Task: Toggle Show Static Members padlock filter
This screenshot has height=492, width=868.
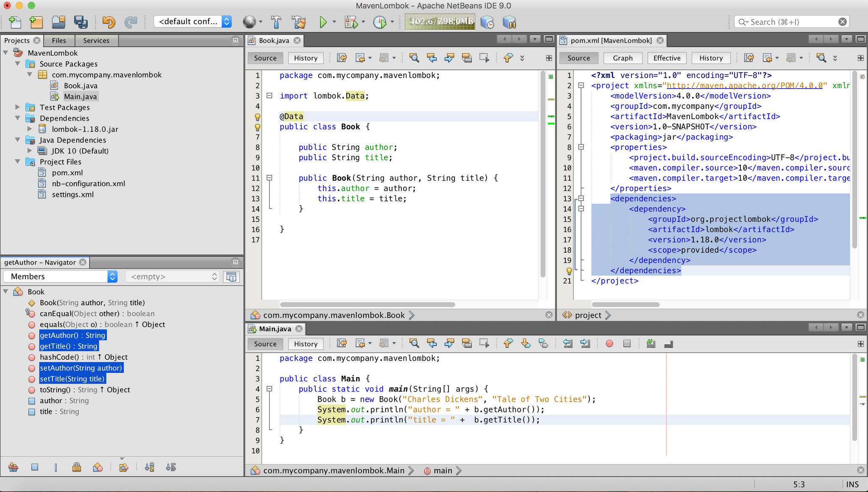Action: point(77,467)
